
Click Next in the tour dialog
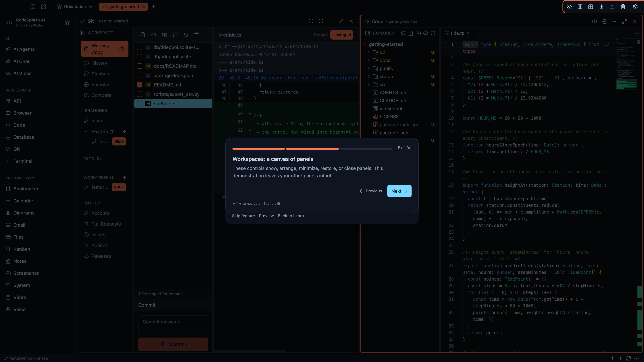click(399, 191)
